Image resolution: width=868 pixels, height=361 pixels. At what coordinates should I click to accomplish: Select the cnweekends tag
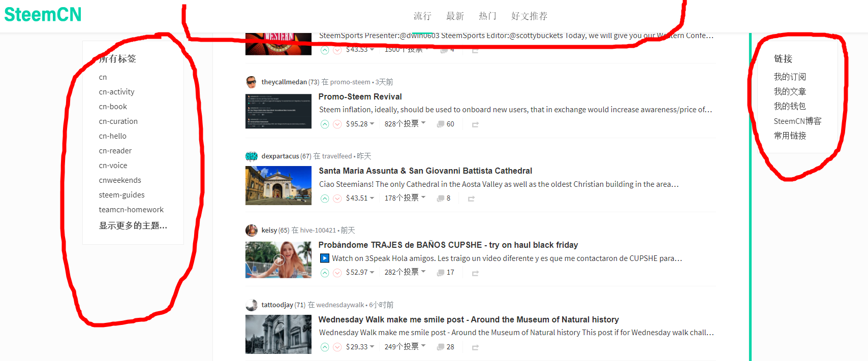point(120,180)
